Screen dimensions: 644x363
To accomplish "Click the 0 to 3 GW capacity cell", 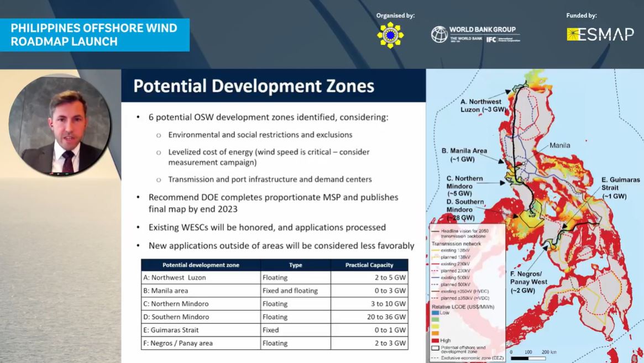I will pyautogui.click(x=369, y=291).
